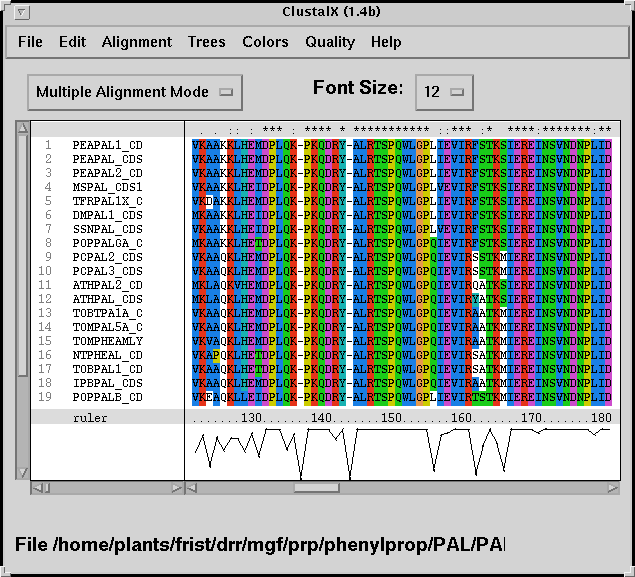Select sequence SSNPAL_CDS
This screenshot has width=635, height=577.
[107, 229]
